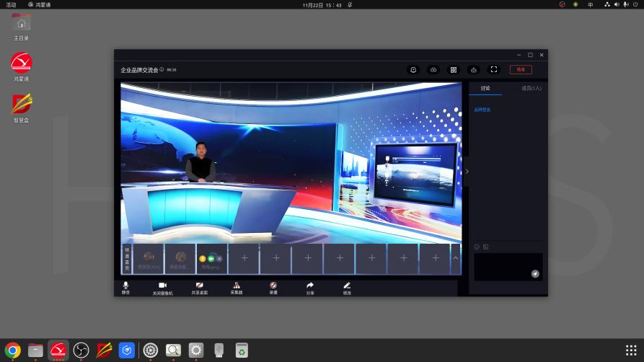Image resolution: width=644 pixels, height=362 pixels.
Task: Open 智慧盒 app in the dock
Action: [x=104, y=350]
